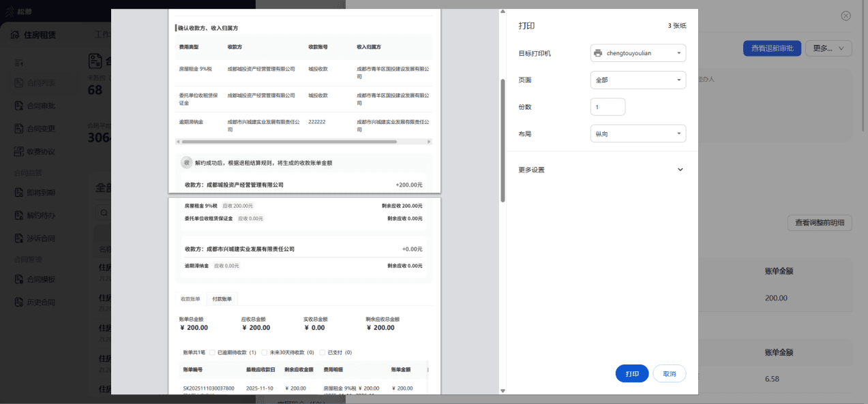The width and height of the screenshot is (868, 404).
Task: Click the 房屋租金 9%税 cell in the 收款方 table
Action: 195,69
